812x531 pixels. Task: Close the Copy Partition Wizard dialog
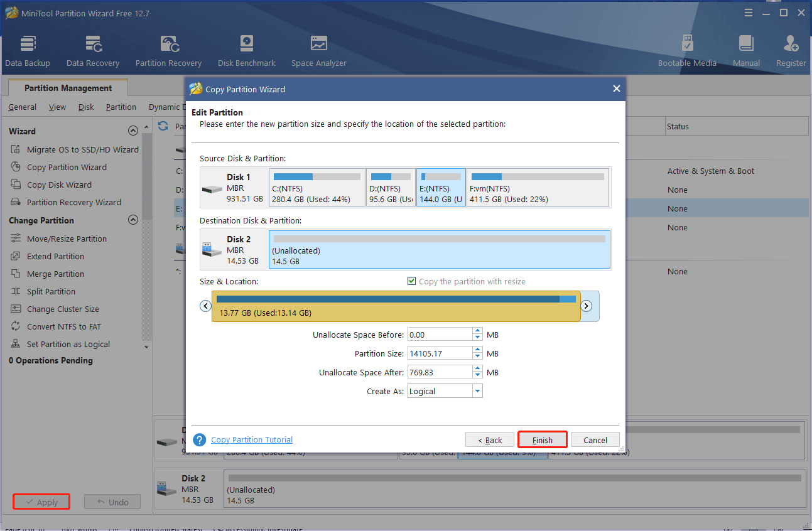click(x=617, y=89)
